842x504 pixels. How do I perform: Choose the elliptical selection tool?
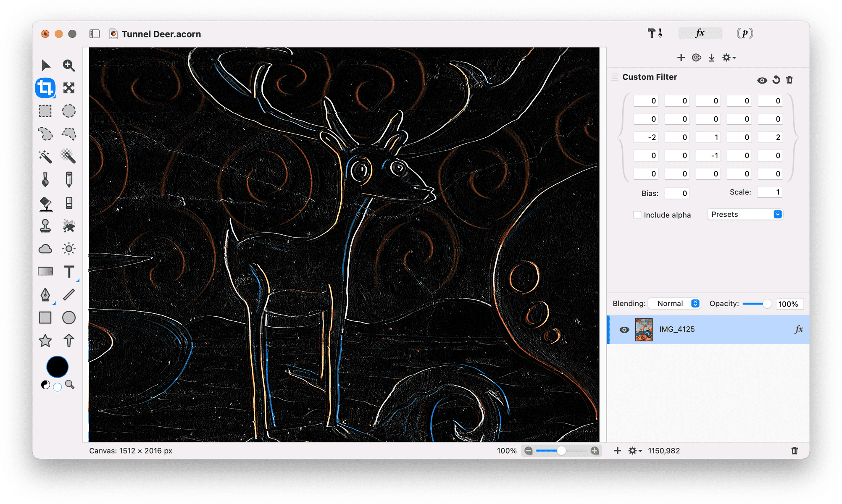69,111
